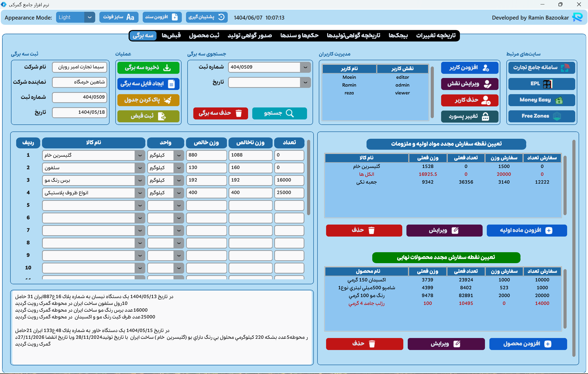Open the تاریخچه تغییرات tab
The height and width of the screenshot is (374, 588).
[436, 35]
